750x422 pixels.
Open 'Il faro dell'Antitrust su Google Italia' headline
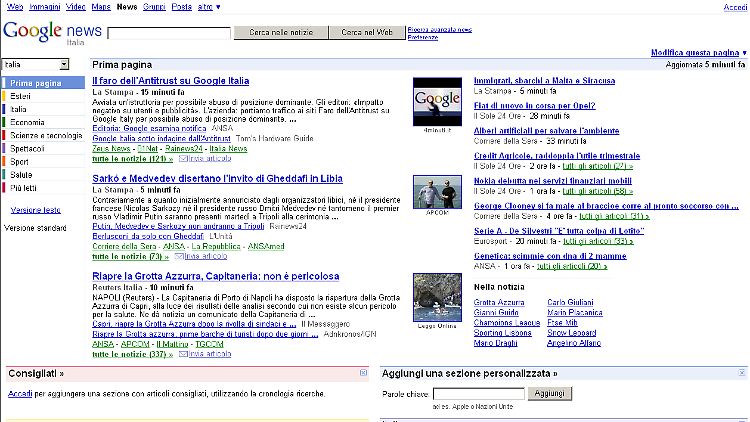(182, 80)
